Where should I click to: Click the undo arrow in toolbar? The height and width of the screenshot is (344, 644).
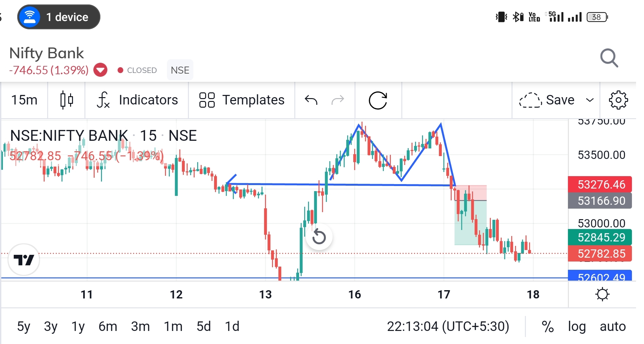[x=311, y=100]
